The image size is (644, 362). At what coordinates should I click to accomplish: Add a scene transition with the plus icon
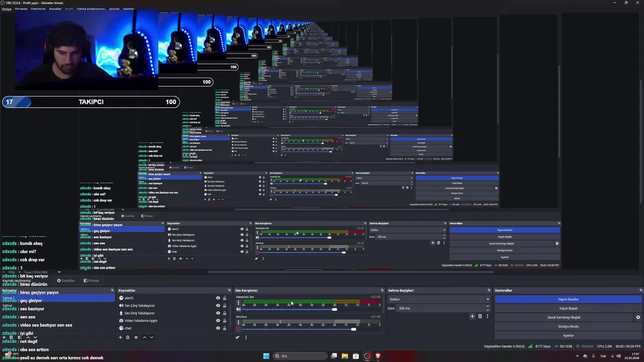[x=472, y=316]
